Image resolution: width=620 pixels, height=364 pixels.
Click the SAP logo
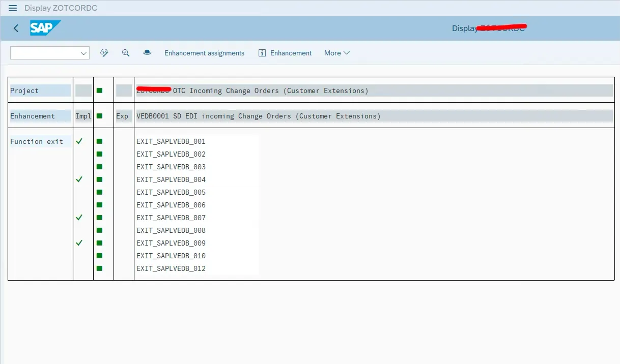45,28
